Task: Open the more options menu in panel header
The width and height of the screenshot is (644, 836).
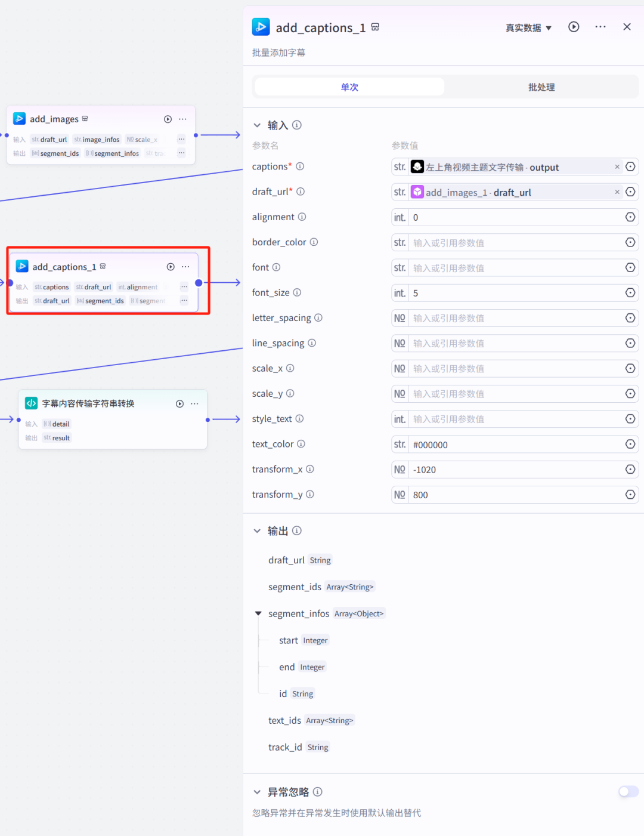Action: tap(600, 27)
